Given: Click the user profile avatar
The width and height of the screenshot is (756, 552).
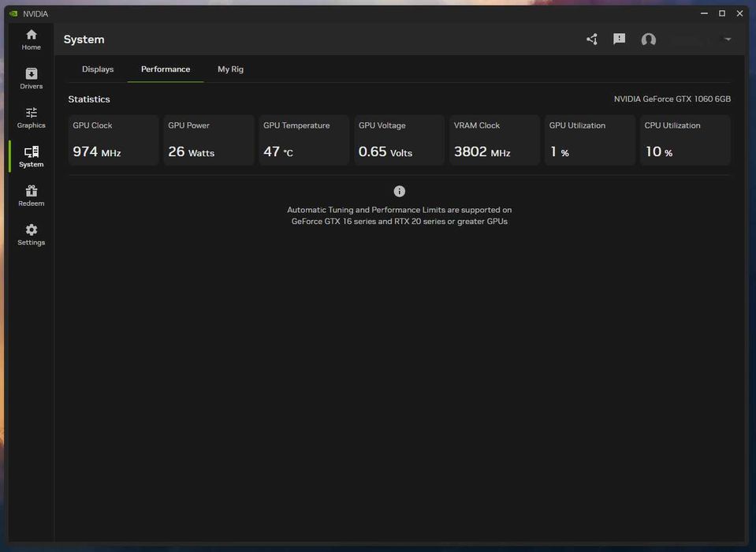Looking at the screenshot, I should click(649, 39).
